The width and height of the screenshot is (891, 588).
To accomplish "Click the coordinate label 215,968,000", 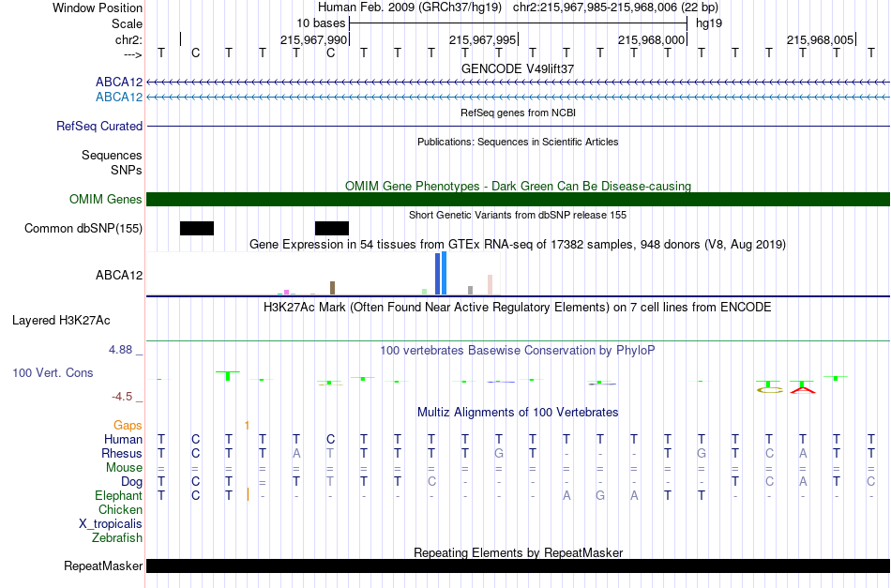I will [651, 39].
